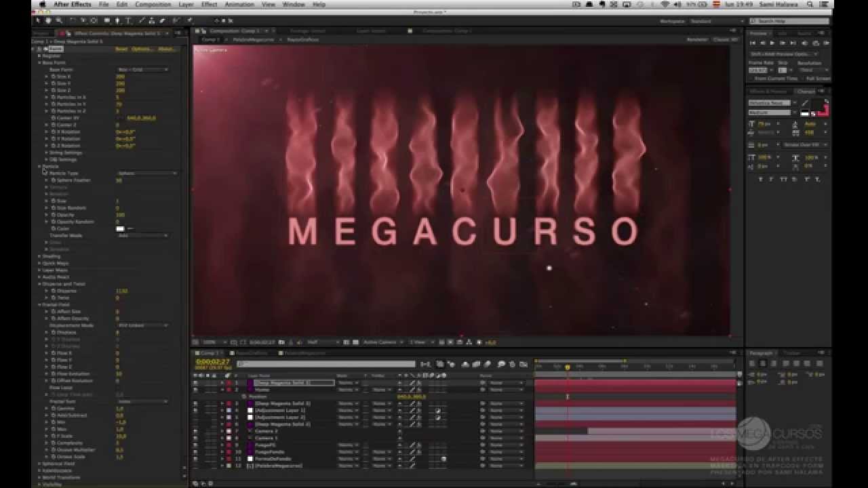This screenshot has height=488, width=868.
Task: Click the particle Color swatch
Action: (120, 228)
